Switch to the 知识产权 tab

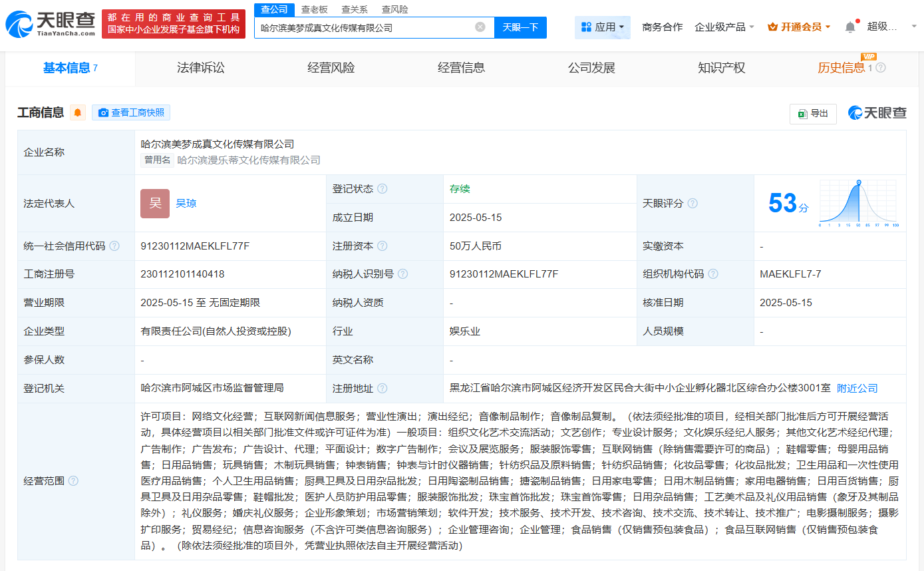click(x=721, y=68)
